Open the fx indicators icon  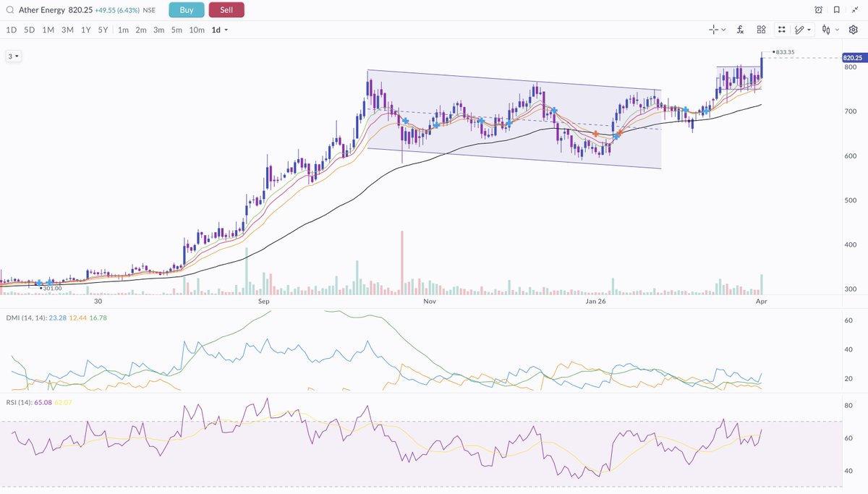(x=741, y=30)
